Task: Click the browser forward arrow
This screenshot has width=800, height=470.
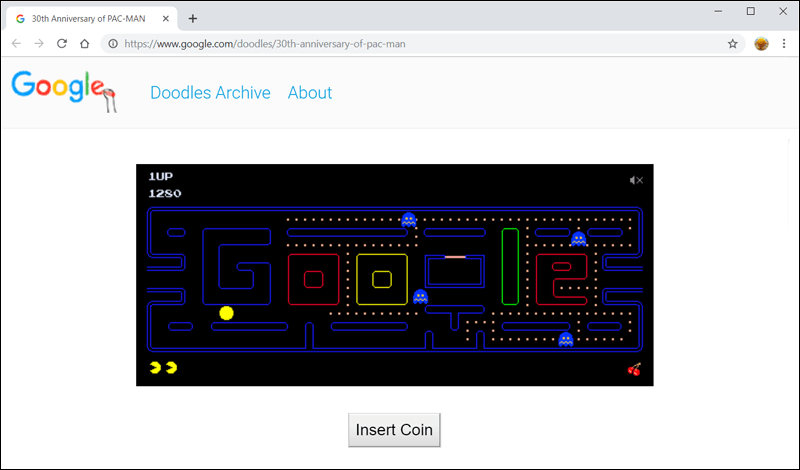Action: click(x=39, y=44)
